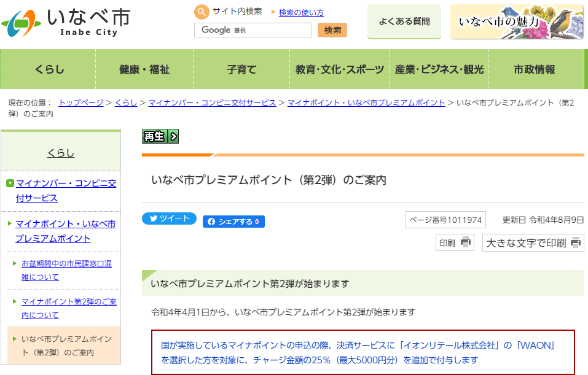Open the 健康・福祉 navigation tab

144,69
